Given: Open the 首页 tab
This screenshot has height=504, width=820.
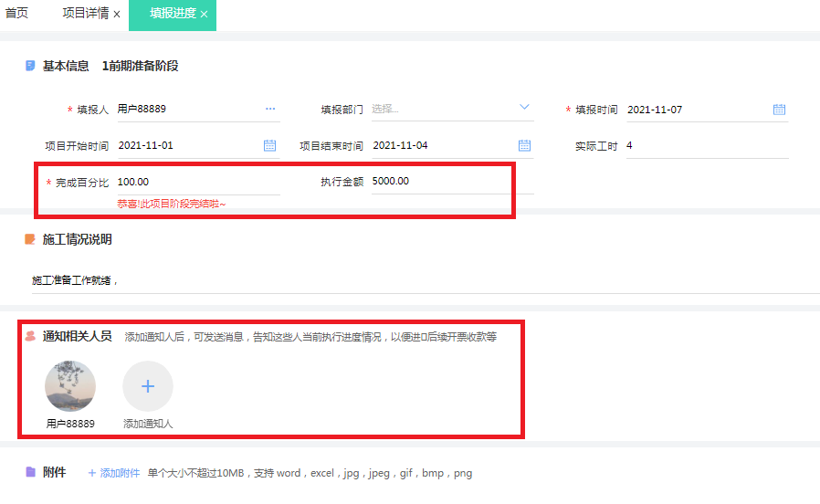Looking at the screenshot, I should 16,13.
